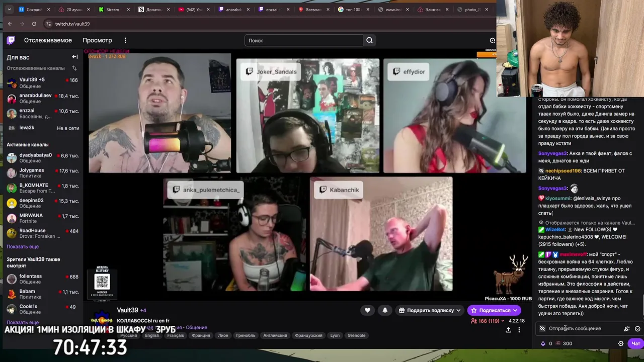Expand the 166 (119) viewer count dropdown
The width and height of the screenshot is (644, 362).
tap(488, 321)
